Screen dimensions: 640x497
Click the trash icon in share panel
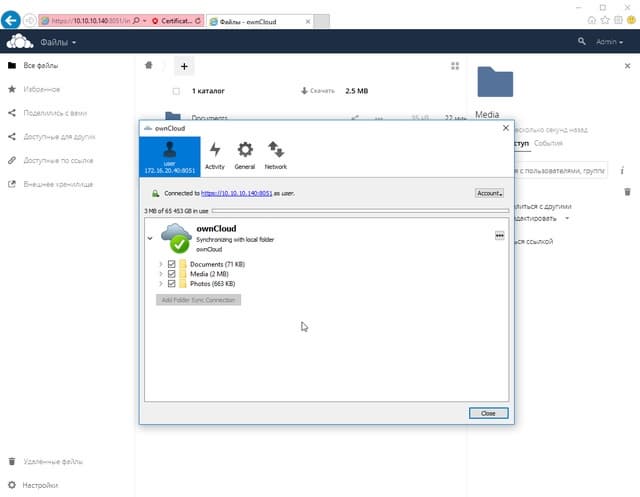(x=627, y=191)
